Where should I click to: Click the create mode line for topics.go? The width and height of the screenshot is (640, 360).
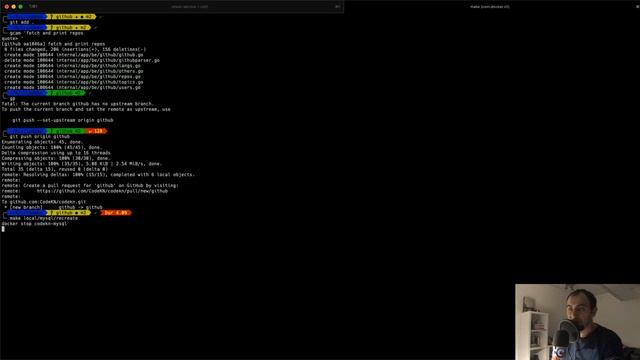(73, 82)
